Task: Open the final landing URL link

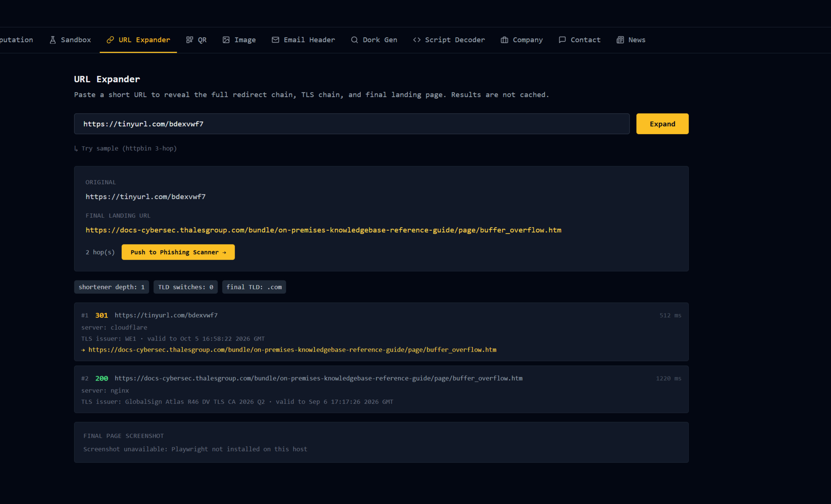Action: [x=323, y=230]
